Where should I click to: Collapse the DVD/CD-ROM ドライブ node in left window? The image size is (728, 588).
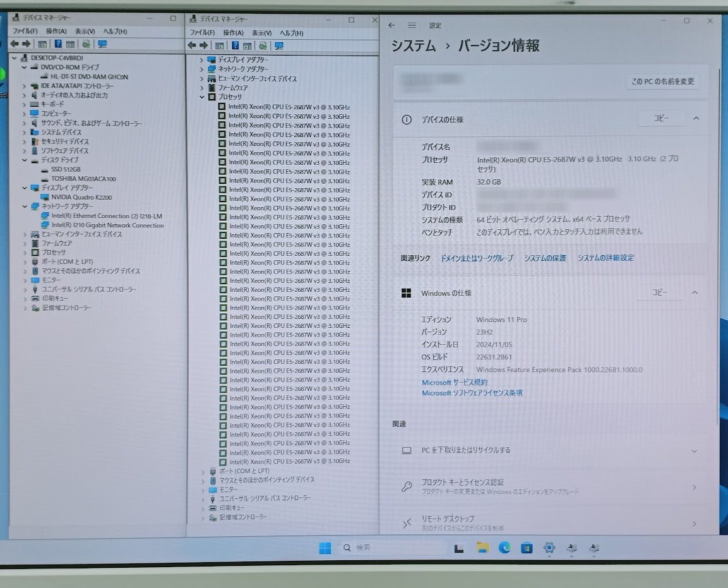coord(24,68)
